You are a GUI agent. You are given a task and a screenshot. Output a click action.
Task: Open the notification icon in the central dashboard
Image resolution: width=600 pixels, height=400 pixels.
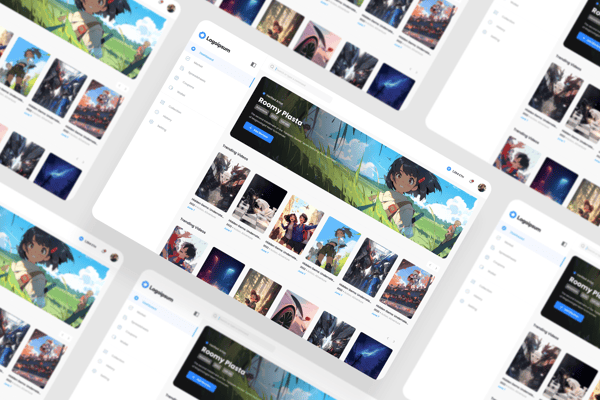pos(472,181)
